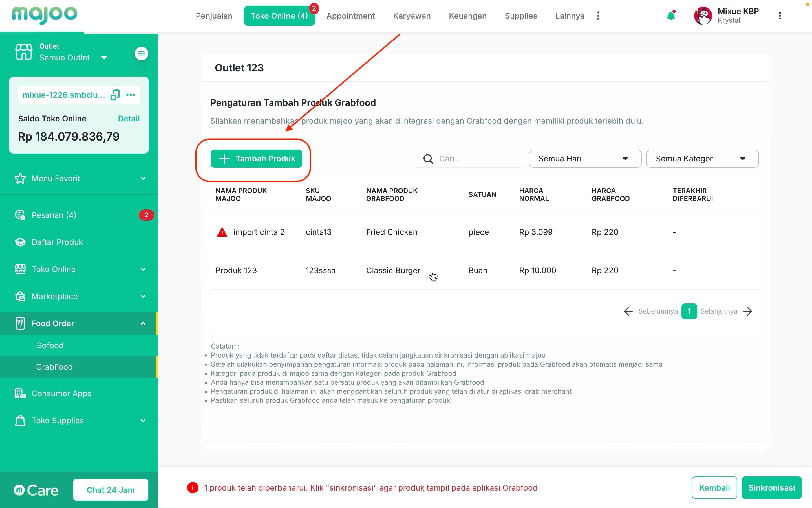Click the cinta13 SKU cell
This screenshot has width=812, height=508.
point(318,232)
